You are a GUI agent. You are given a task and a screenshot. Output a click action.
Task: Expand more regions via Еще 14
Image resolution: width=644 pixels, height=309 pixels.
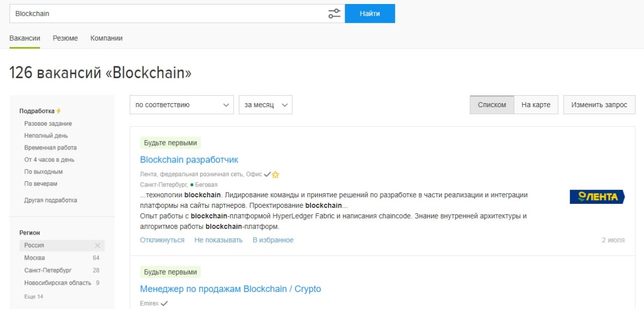click(34, 296)
